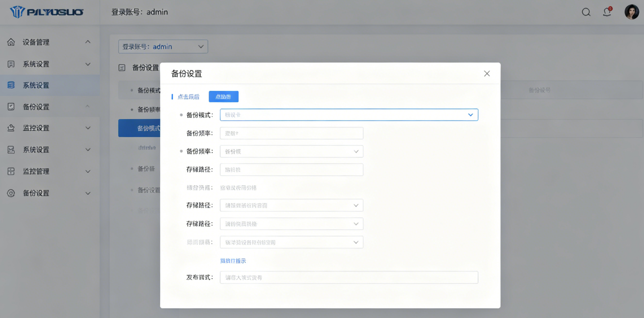
Task: Click the 备份频率 text input field
Action: click(292, 133)
